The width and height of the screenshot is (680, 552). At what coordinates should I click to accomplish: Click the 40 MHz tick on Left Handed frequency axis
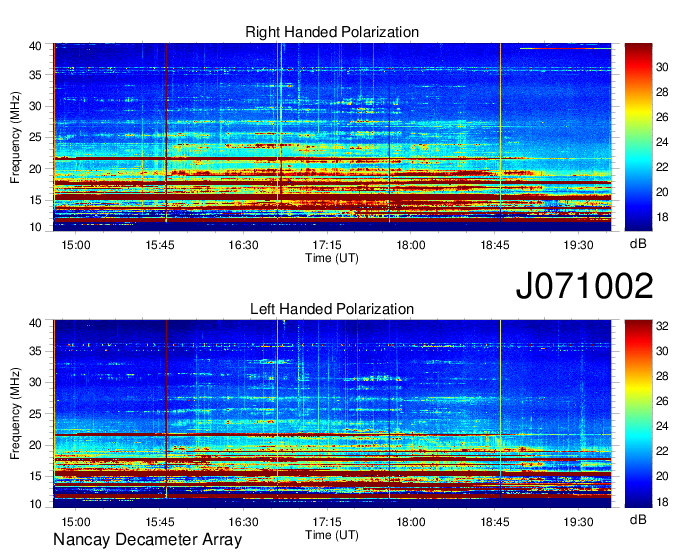pyautogui.click(x=36, y=323)
